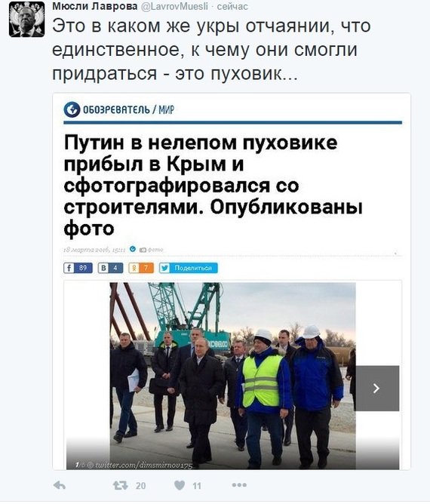Click the Мюсли Лаврова display name

[95, 6]
